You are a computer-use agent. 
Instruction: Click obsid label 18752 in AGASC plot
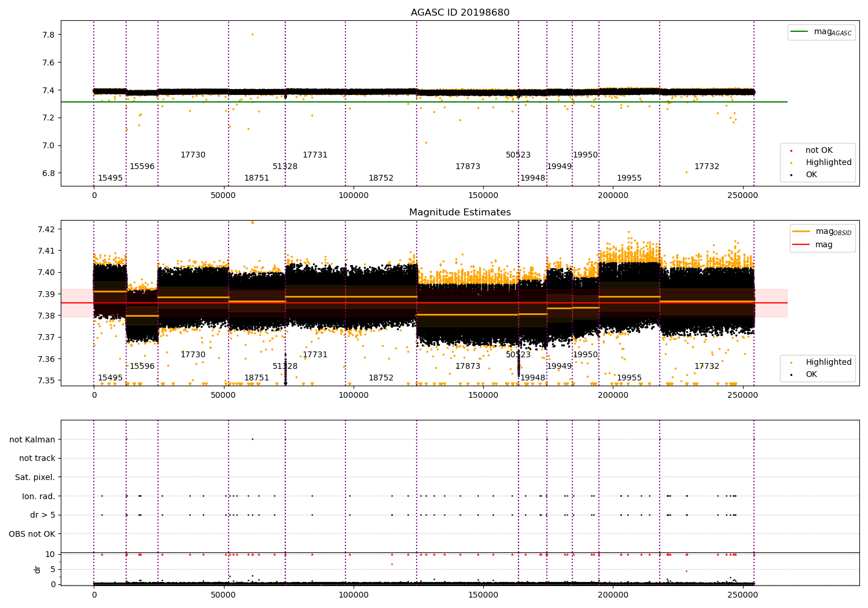tap(381, 178)
